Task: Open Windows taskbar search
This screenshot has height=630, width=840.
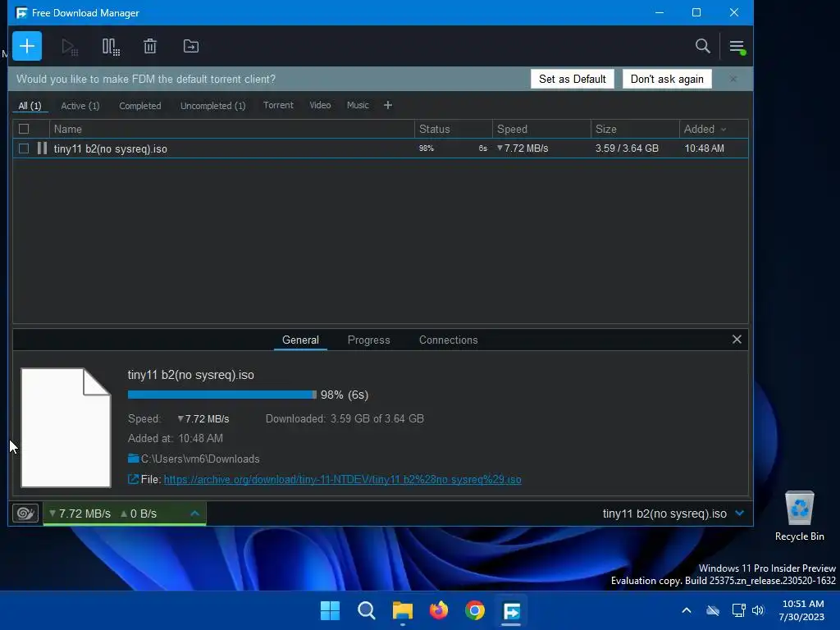Action: click(x=367, y=610)
